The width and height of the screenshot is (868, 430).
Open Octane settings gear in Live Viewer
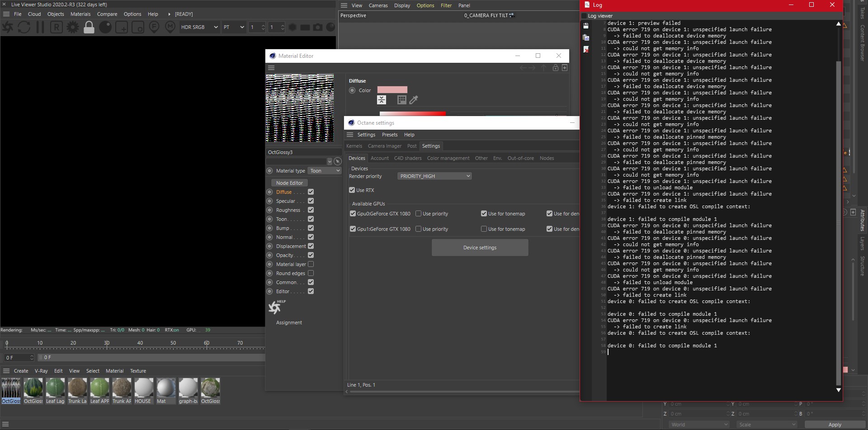coord(72,27)
